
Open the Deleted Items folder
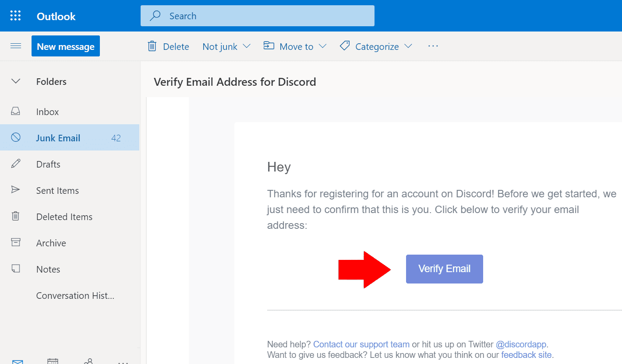tap(70, 217)
